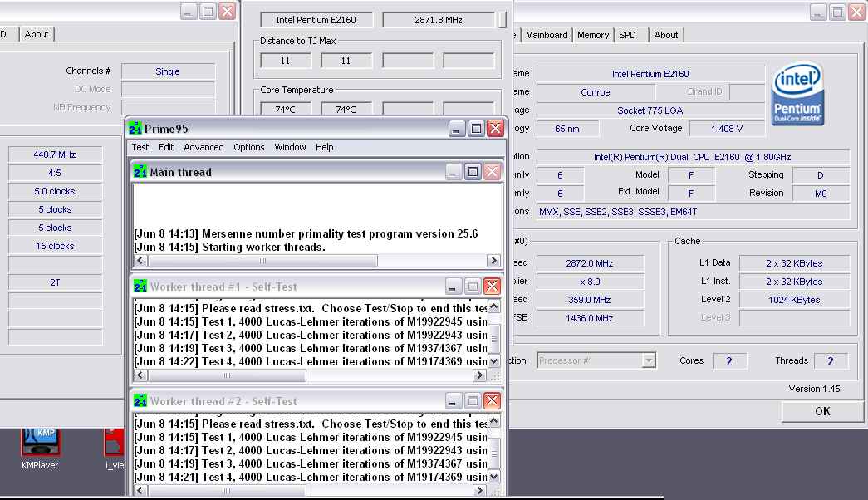Click the 1024 KBytes Level 2 cache value
This screenshot has width=868, height=500.
tap(794, 300)
